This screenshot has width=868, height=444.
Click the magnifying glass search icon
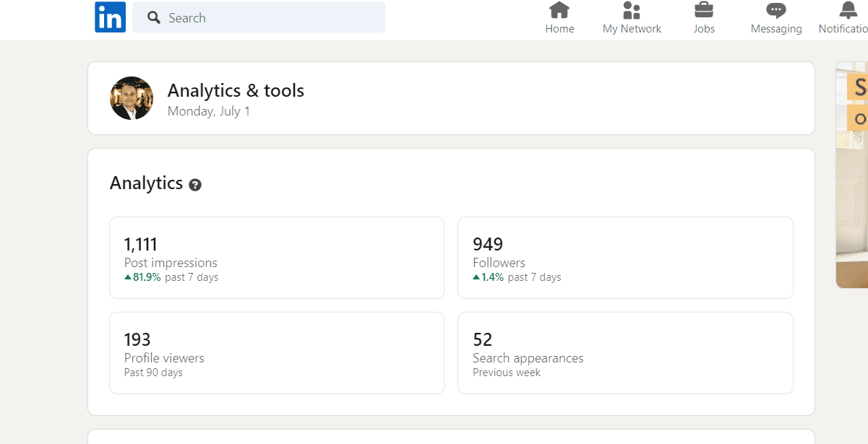click(154, 17)
